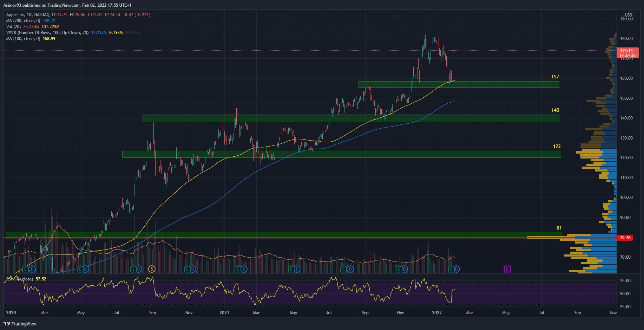Screen dimensions: 644x330
Task: Select the earliest earnings "E" marker in early 2020
Action: pos(25,269)
